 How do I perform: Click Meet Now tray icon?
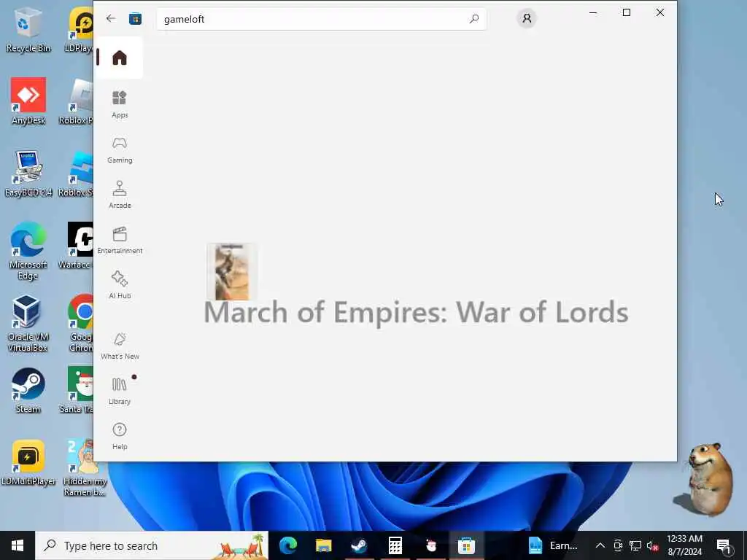618,545
